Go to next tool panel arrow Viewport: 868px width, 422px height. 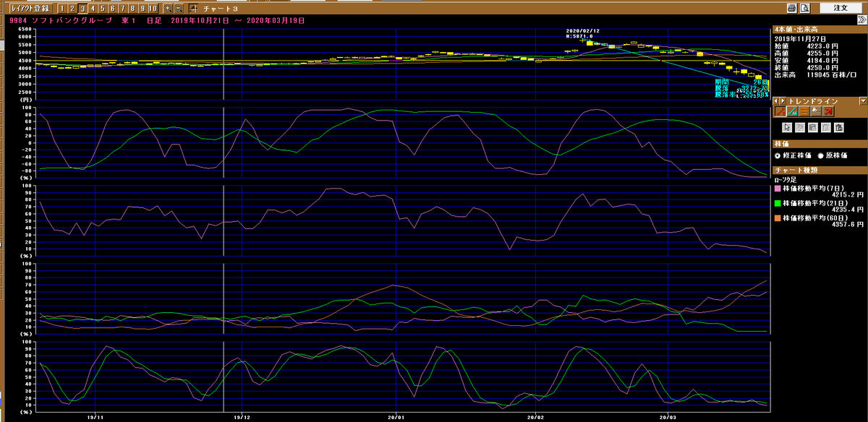coord(783,101)
